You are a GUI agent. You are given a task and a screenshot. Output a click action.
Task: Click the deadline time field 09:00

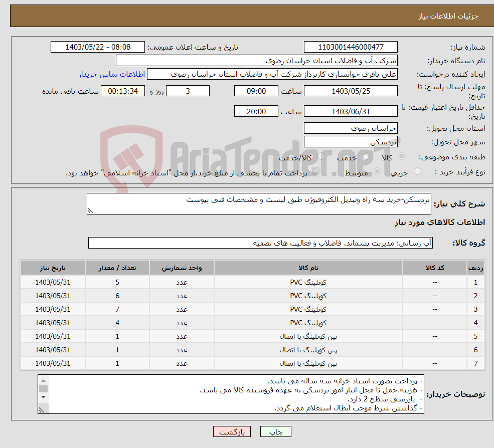pos(256,91)
